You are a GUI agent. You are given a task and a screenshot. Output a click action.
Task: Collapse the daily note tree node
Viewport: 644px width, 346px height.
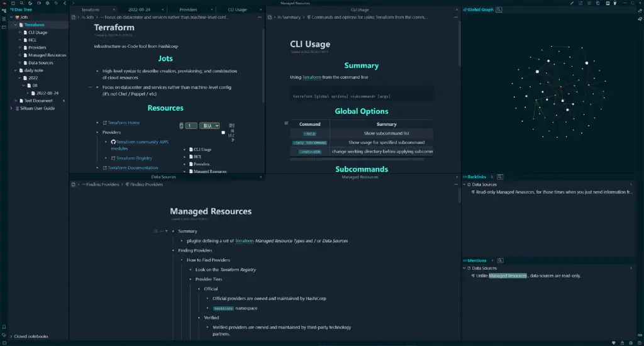pyautogui.click(x=16, y=70)
